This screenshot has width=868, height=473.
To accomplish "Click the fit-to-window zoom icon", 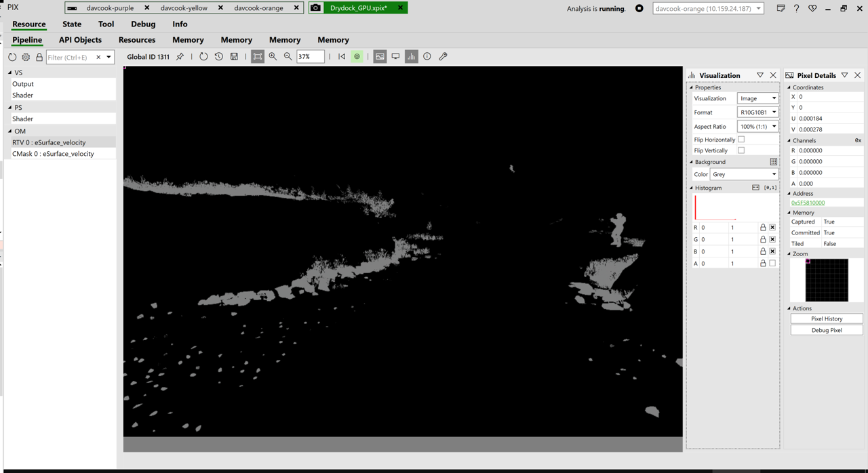I will point(258,57).
